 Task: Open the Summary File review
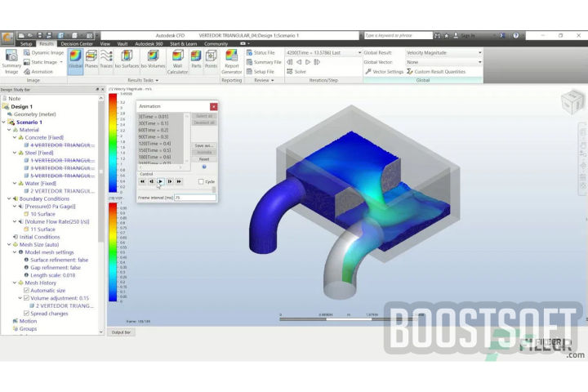click(264, 62)
